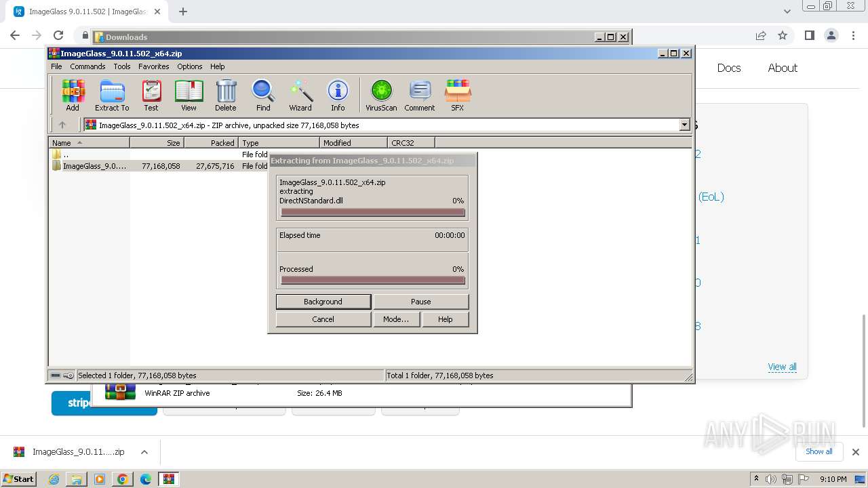868x488 pixels.
Task: Open the Windows Start menu
Action: click(x=18, y=479)
